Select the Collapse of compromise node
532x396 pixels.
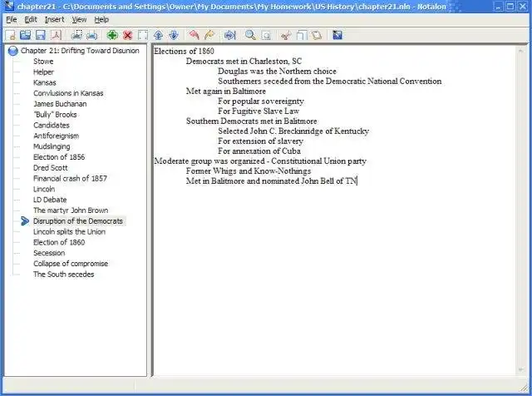71,264
